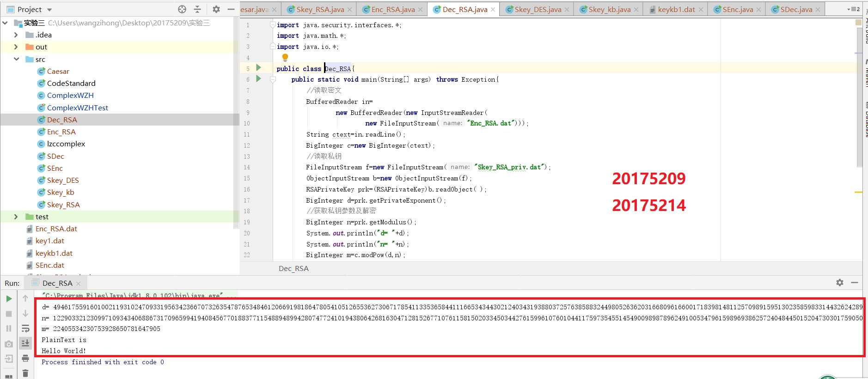Select Caesar class in project tree
The height and width of the screenshot is (379, 868).
[x=58, y=71]
